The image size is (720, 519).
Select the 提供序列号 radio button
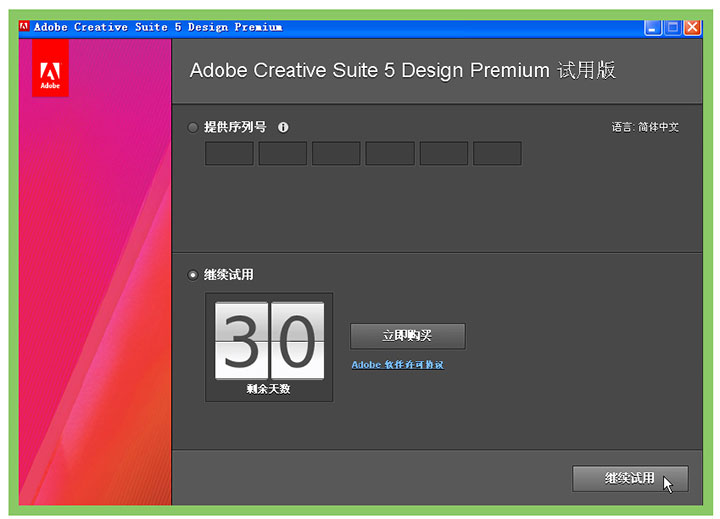193,127
